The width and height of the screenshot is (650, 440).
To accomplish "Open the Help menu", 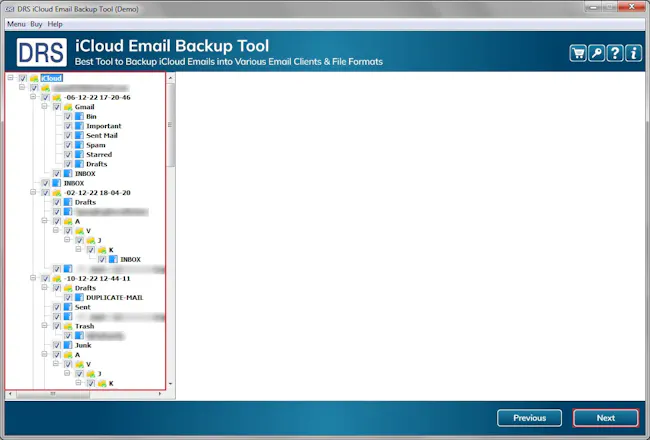I will coord(55,24).
